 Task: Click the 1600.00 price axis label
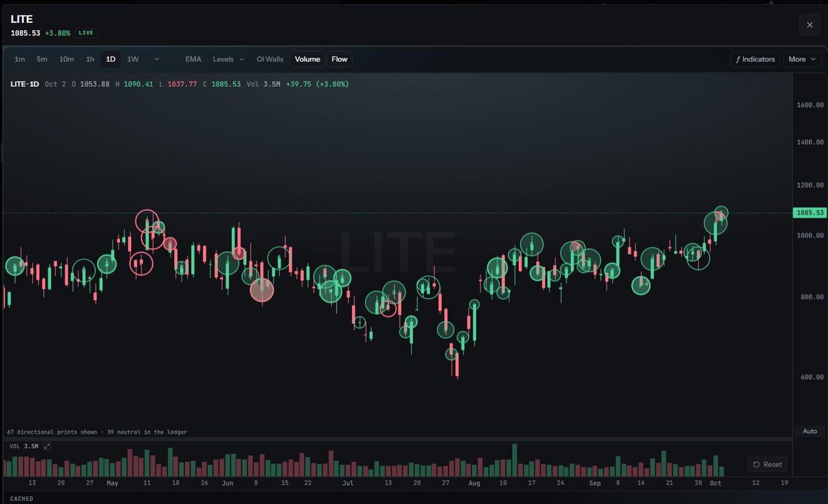[x=810, y=105]
